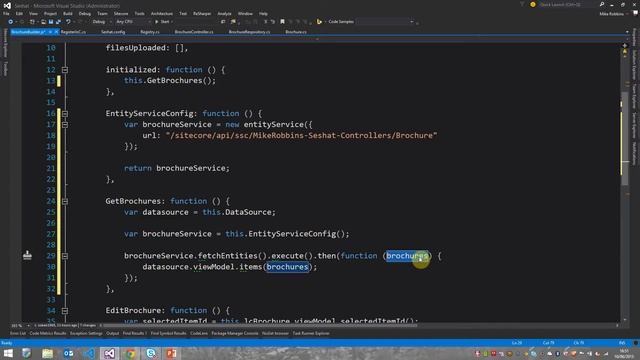This screenshot has height=360, width=640.
Task: Open the CodeLens panel tab
Action: tap(199, 333)
